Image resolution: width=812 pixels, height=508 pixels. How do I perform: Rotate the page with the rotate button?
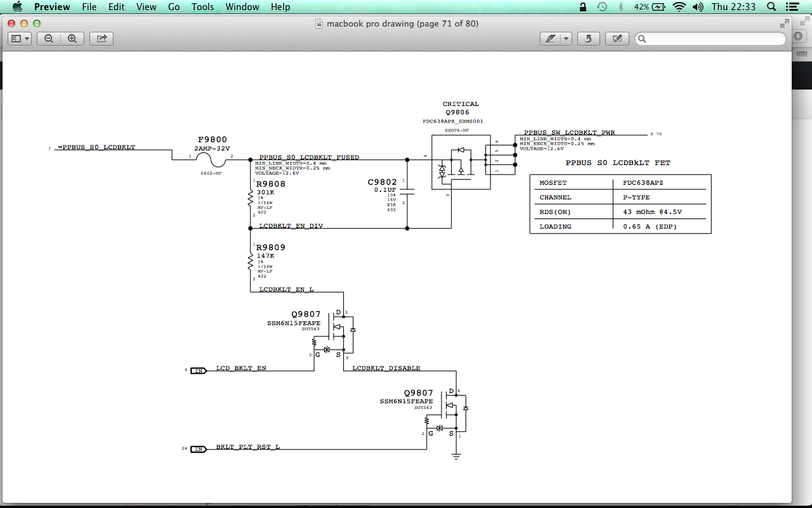pos(588,39)
